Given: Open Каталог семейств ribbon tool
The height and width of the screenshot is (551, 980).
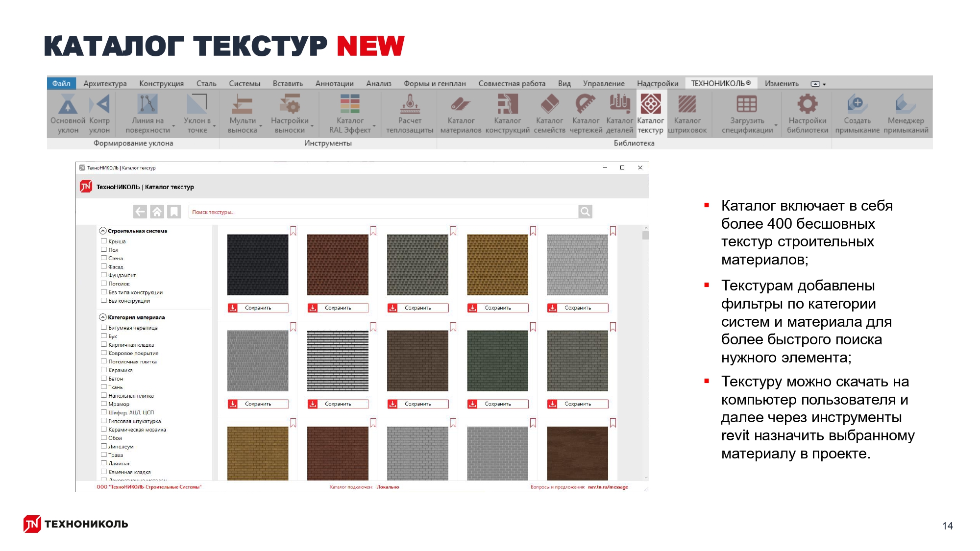Looking at the screenshot, I should [x=549, y=114].
